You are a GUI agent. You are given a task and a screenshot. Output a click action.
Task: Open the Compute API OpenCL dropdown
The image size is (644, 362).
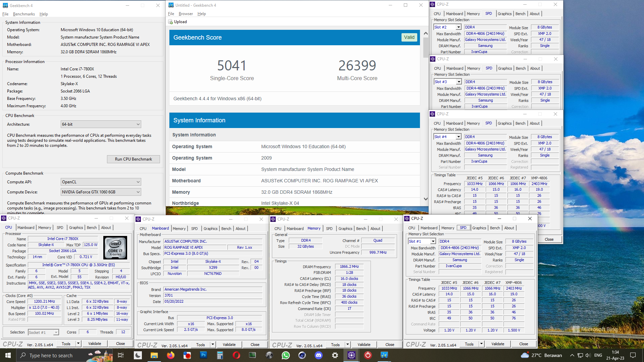[101, 182]
